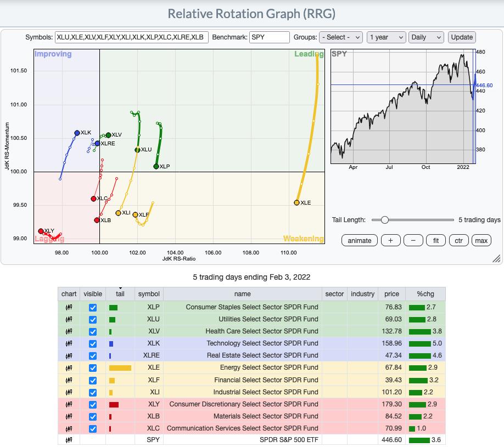Sort table by industry column
504x447 pixels.
[362, 294]
